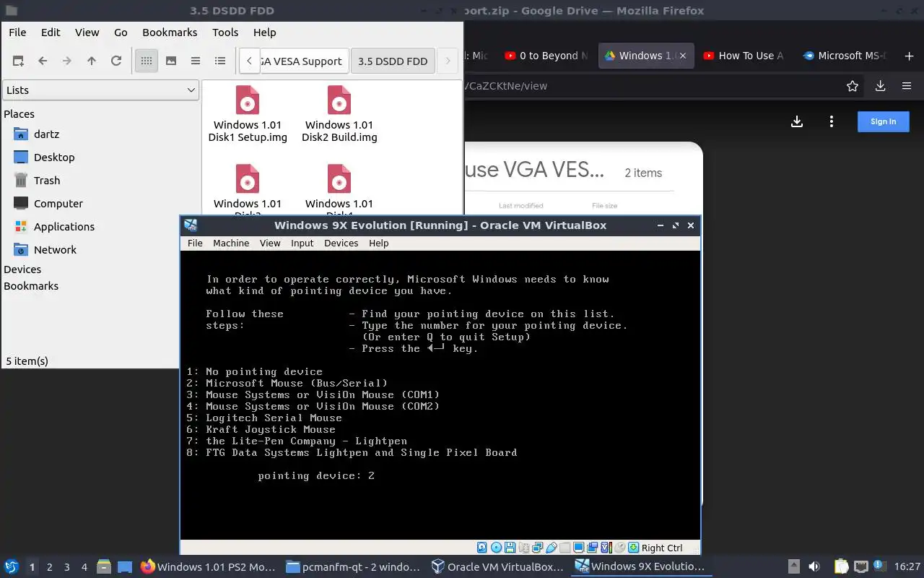The image size is (924, 578).
Task: Click GA VESA Support path button
Action: [304, 61]
